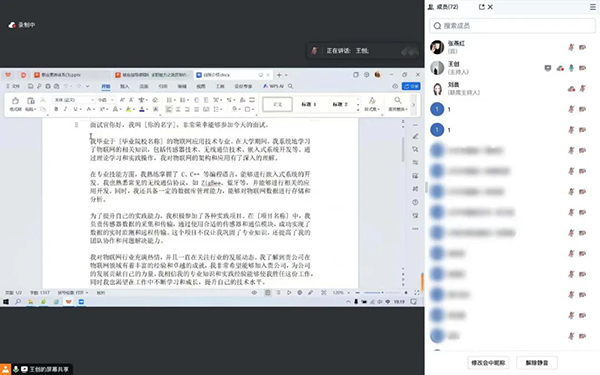Pop out the members panel
The image size is (600, 375).
coord(481,7)
